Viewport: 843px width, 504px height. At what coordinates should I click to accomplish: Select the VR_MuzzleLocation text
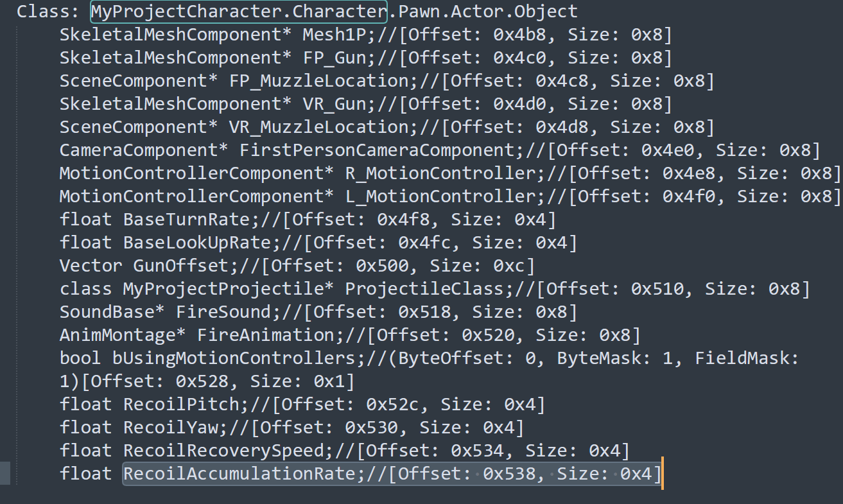[318, 127]
